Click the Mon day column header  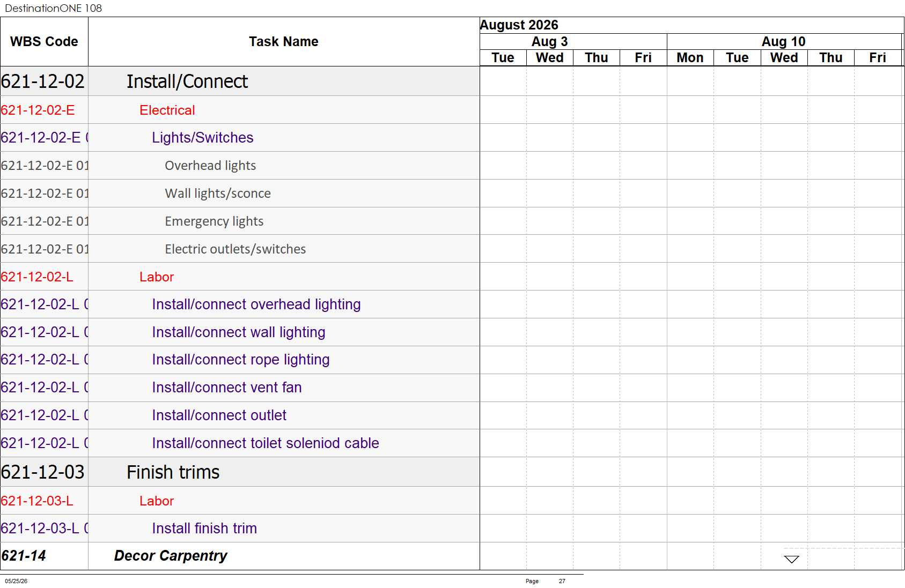[690, 58]
